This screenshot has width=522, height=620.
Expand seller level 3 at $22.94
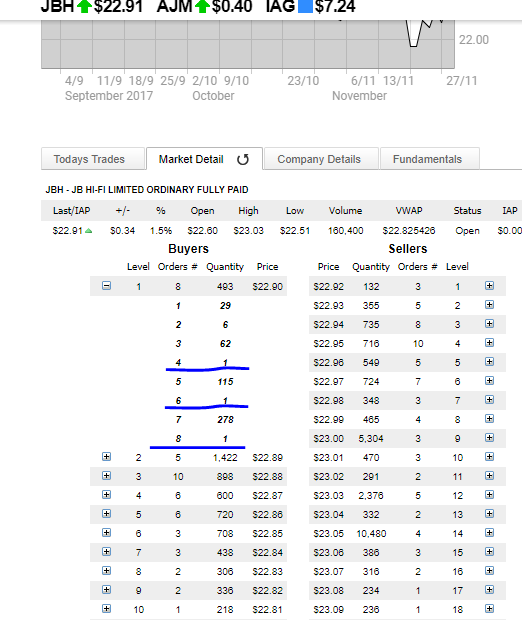[x=490, y=323]
